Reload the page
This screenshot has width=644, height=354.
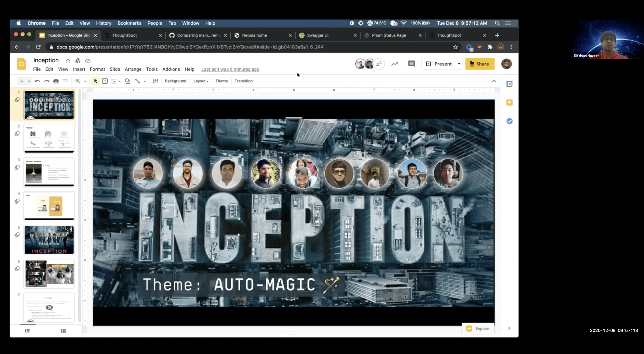pyautogui.click(x=38, y=47)
